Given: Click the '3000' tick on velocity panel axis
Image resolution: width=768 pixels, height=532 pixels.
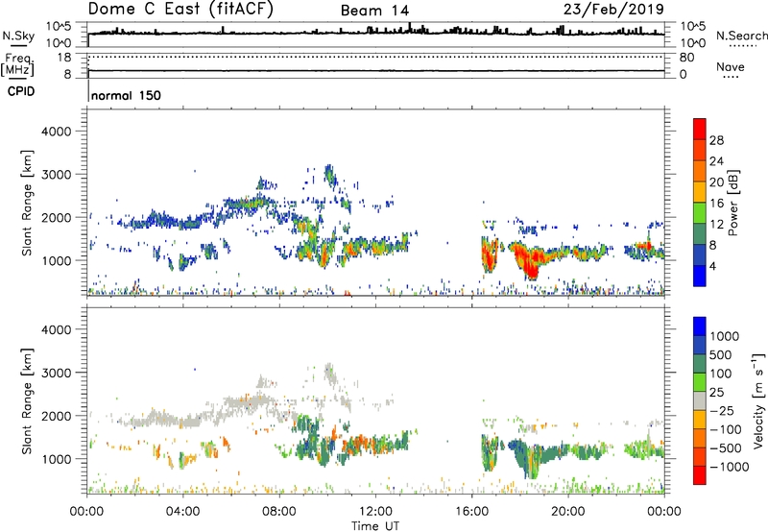Looking at the screenshot, I should [x=56, y=373].
